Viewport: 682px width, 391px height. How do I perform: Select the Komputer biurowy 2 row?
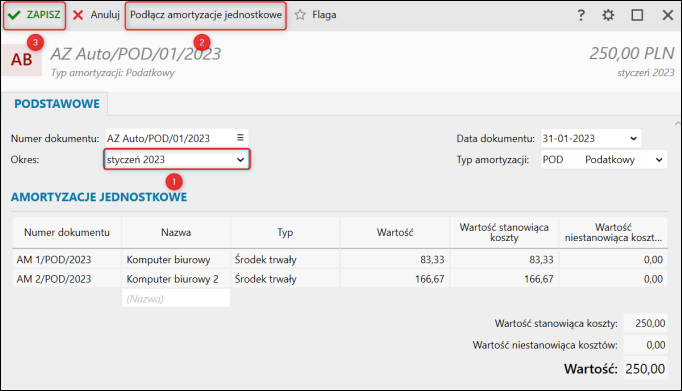coord(340,279)
